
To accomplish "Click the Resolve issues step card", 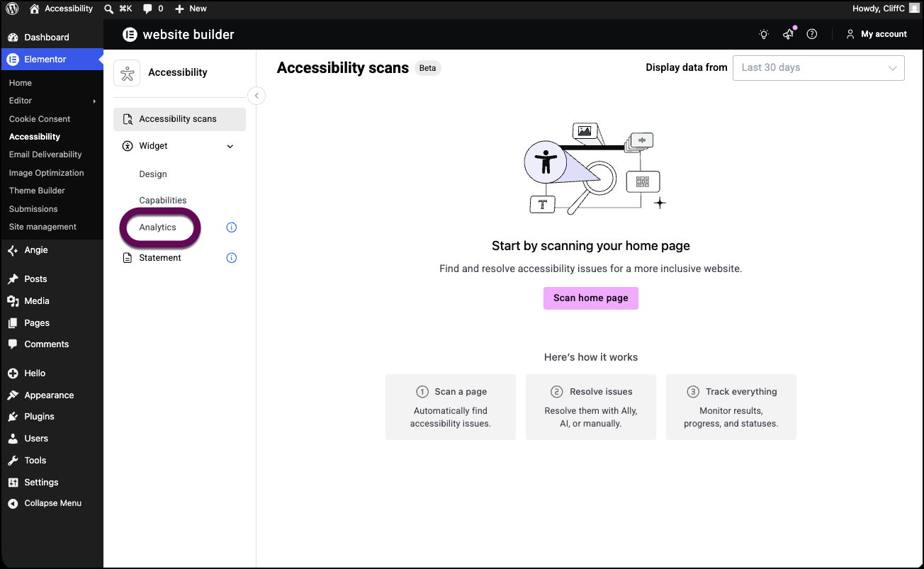I will 591,407.
